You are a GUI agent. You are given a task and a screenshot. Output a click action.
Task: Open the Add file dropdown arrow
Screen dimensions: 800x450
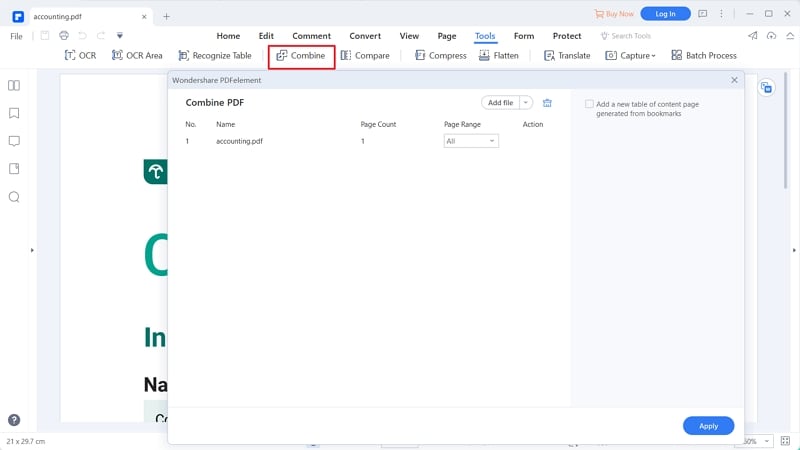(x=526, y=103)
